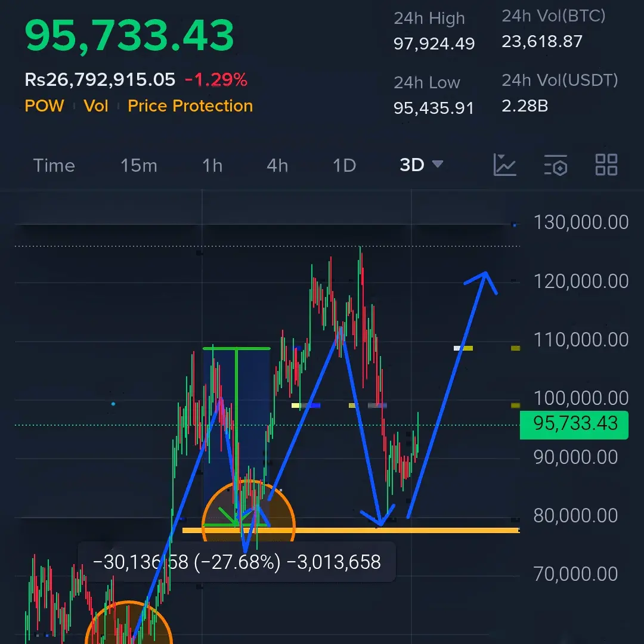The height and width of the screenshot is (644, 644).
Task: Tap the 24h High label
Action: tap(429, 18)
